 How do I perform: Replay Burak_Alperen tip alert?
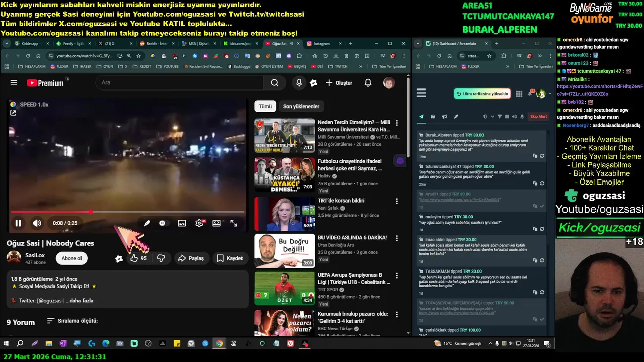point(542,156)
